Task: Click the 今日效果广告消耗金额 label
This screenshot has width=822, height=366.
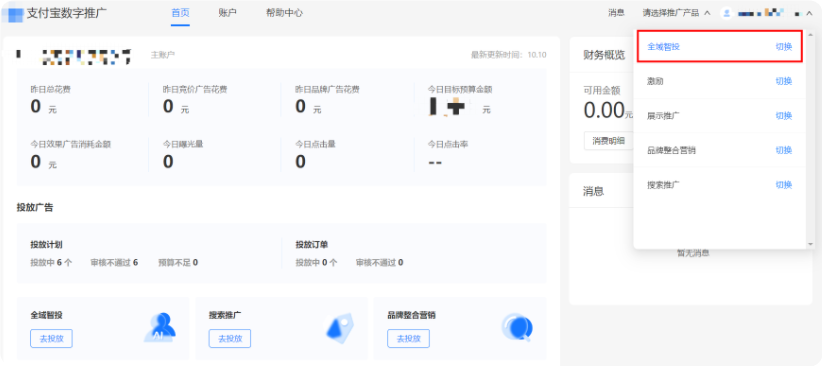Action: coord(70,144)
